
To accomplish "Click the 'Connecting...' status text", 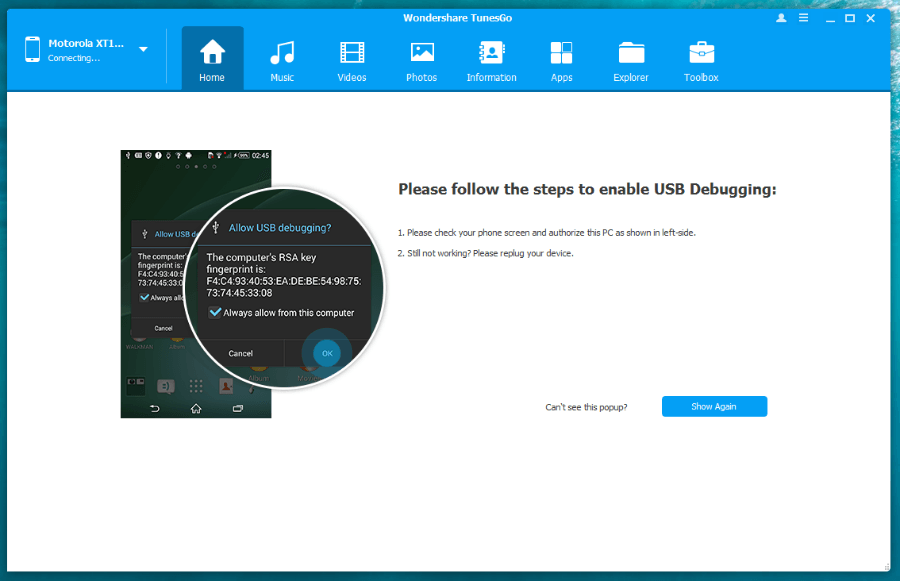I will click(x=74, y=58).
